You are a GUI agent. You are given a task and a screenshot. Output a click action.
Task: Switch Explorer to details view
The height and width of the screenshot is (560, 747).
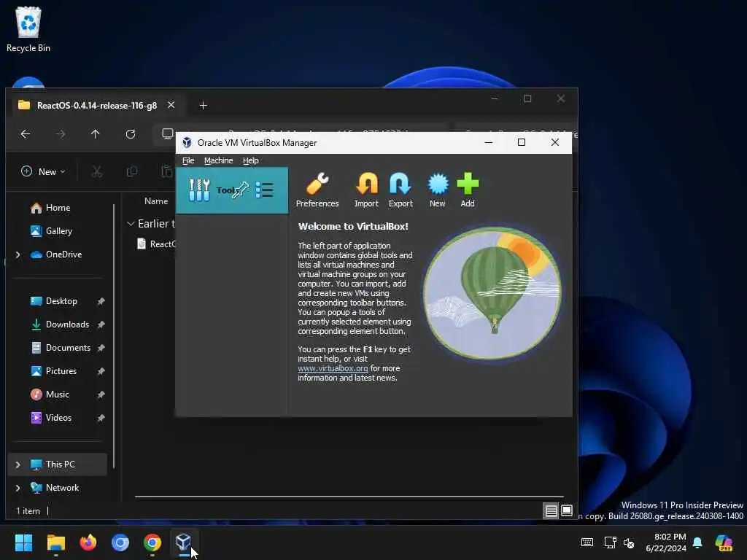[551, 511]
